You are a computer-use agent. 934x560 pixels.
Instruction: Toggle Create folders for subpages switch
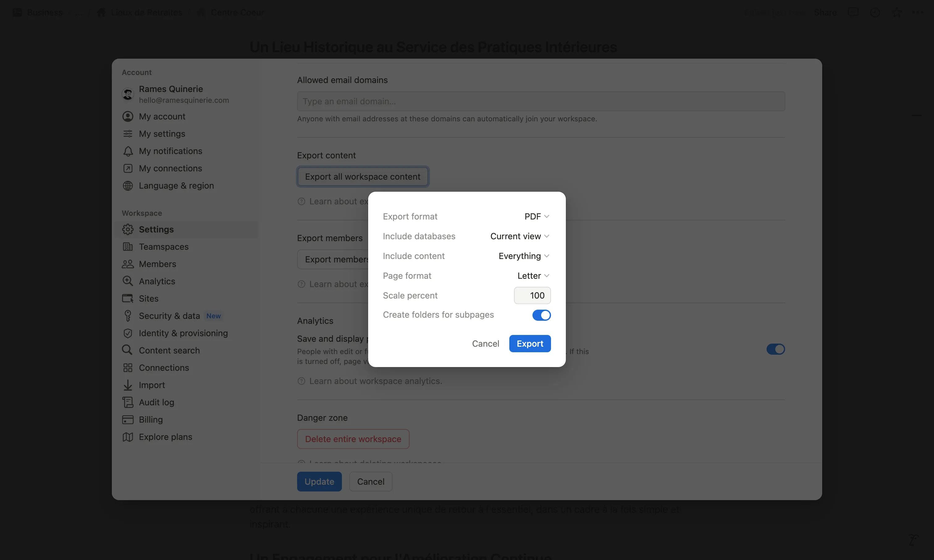tap(541, 315)
